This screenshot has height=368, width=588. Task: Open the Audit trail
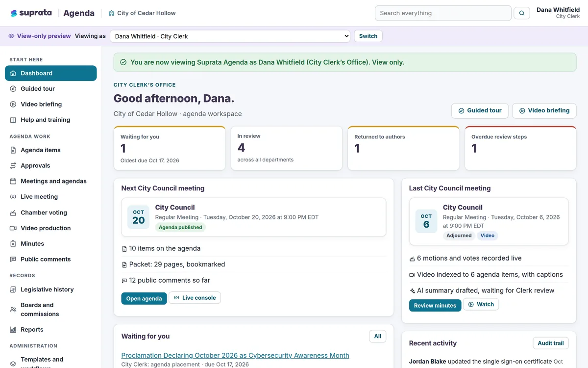click(x=551, y=343)
